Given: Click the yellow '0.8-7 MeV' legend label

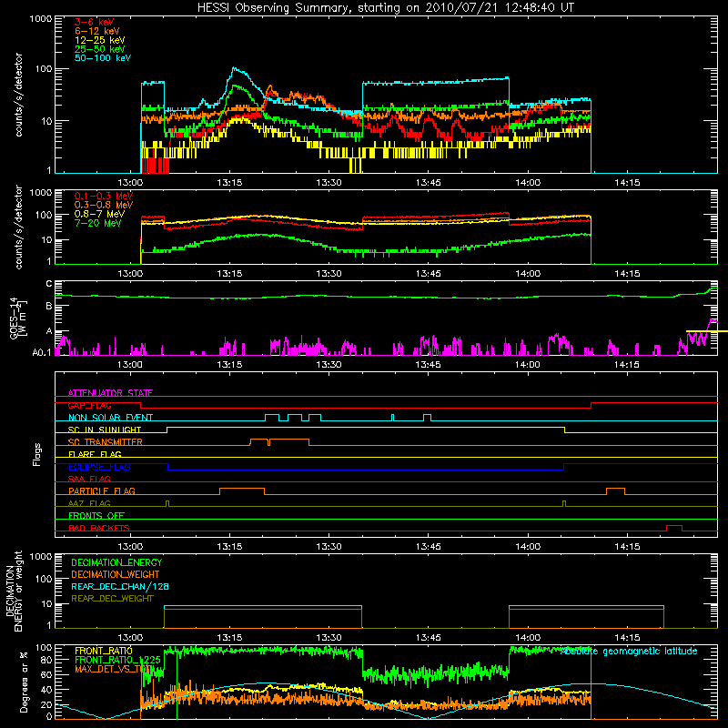Looking at the screenshot, I should pyautogui.click(x=99, y=214).
